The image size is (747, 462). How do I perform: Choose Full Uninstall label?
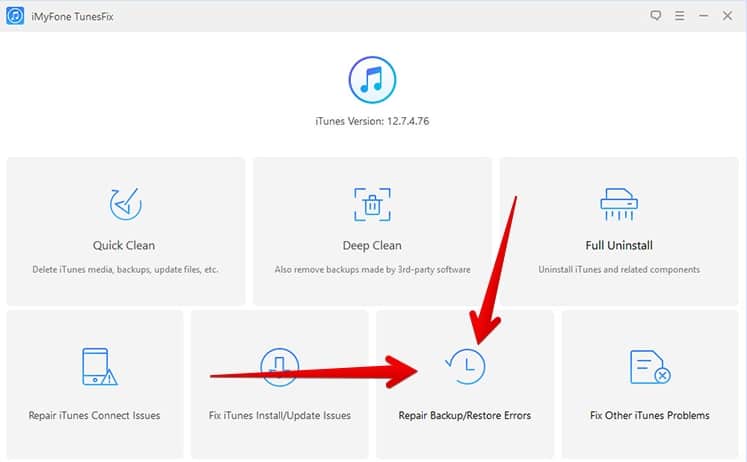619,245
